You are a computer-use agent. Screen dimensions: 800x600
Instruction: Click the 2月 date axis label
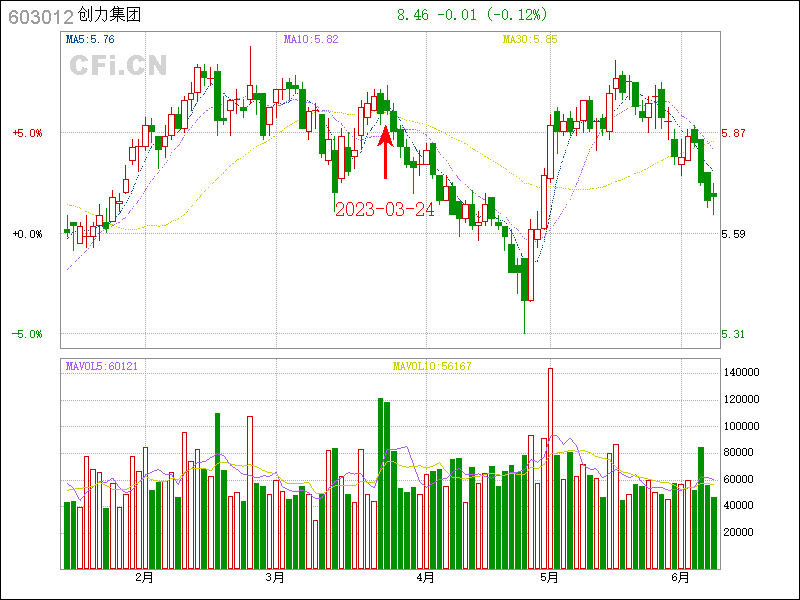click(x=144, y=578)
